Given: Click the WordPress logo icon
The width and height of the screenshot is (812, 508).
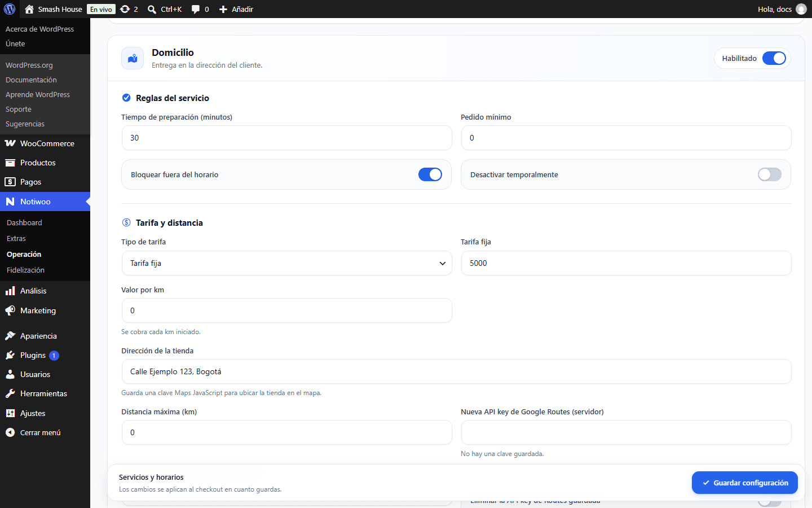Looking at the screenshot, I should click(x=10, y=9).
